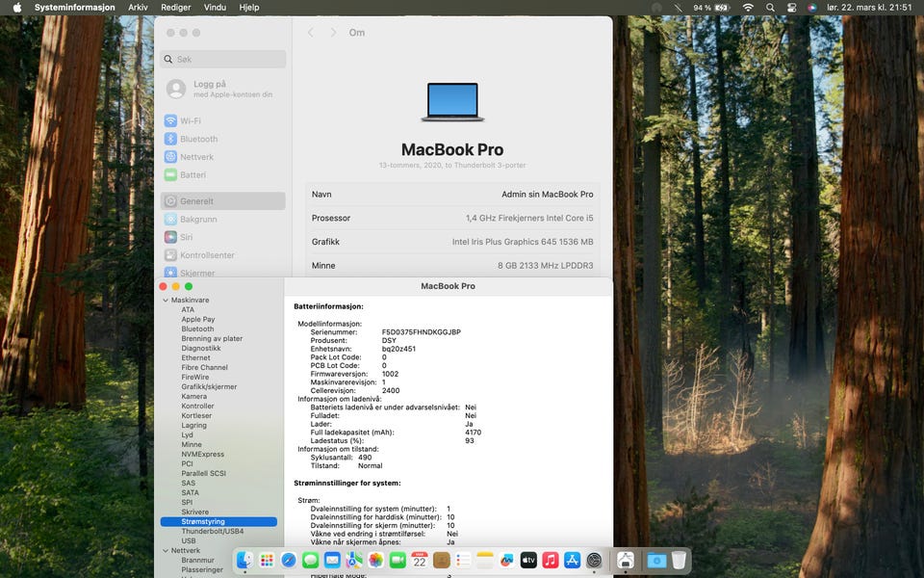The image size is (924, 578).
Task: Click serial number F5D0375FHNDKGGJBP value
Action: (422, 332)
